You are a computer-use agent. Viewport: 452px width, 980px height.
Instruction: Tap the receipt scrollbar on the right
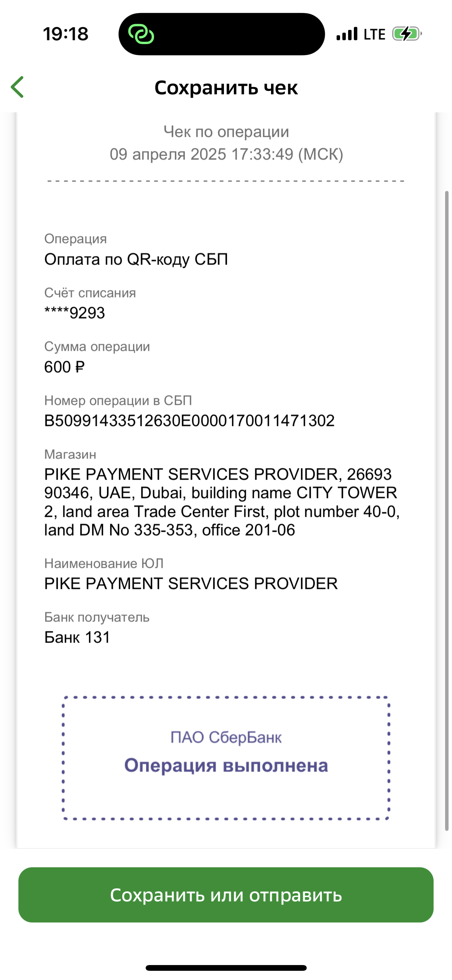pos(447,510)
